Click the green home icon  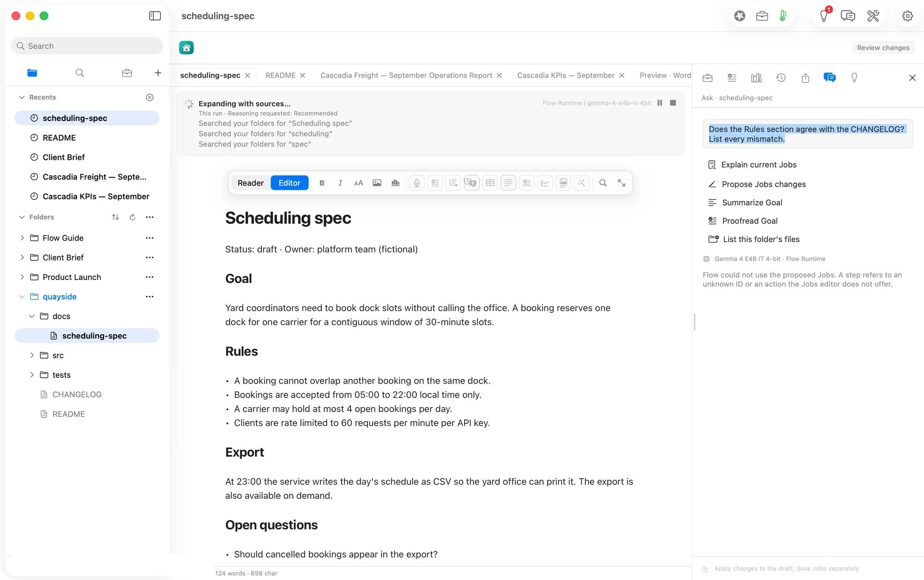point(186,48)
